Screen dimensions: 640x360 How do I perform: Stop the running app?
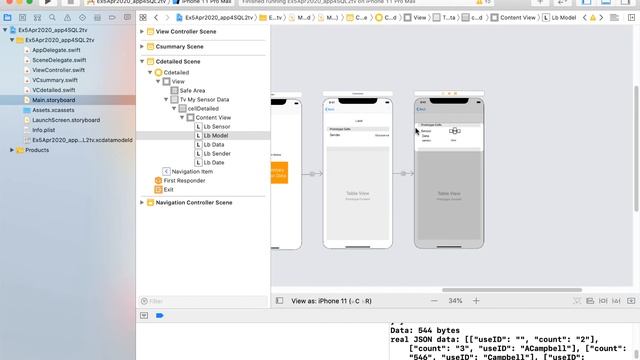click(70, 2)
